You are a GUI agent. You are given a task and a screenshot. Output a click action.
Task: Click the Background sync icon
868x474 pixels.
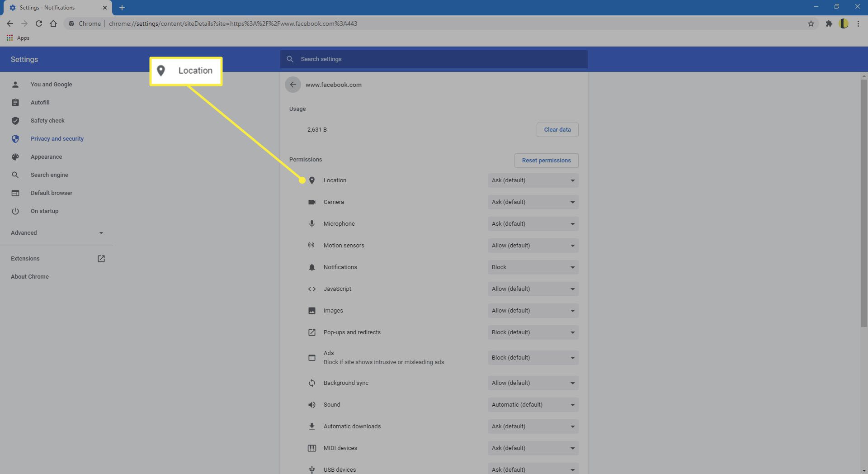coord(312,383)
